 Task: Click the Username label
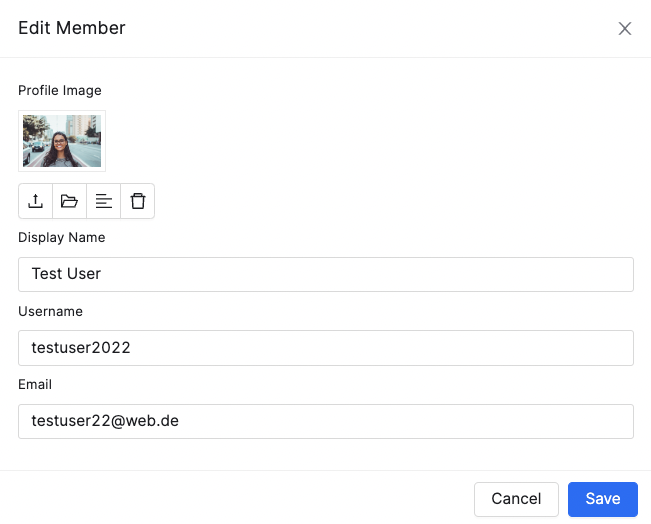tap(50, 311)
